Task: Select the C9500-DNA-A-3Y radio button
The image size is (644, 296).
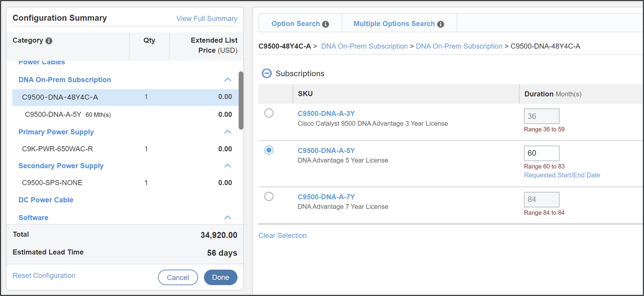Action: tap(269, 113)
